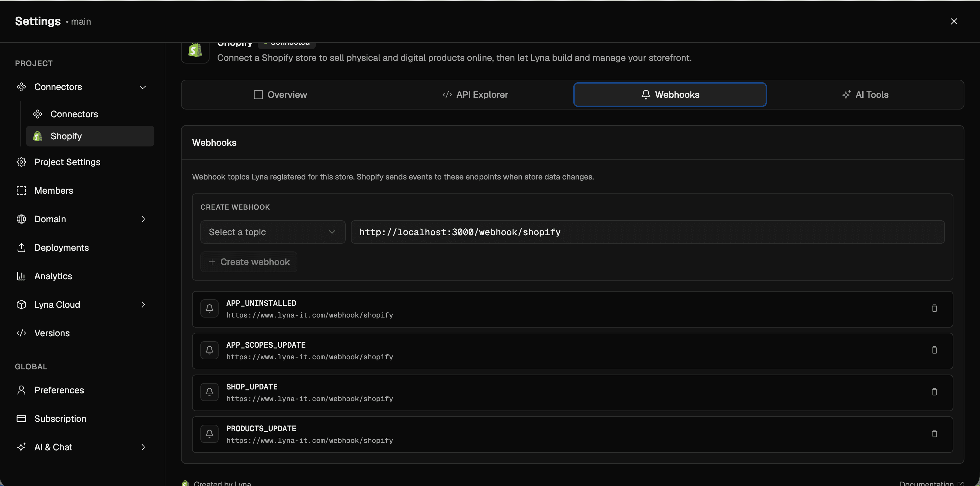Expand the Lyna Cloud submenu chevron
The height and width of the screenshot is (486, 980).
pyautogui.click(x=143, y=305)
